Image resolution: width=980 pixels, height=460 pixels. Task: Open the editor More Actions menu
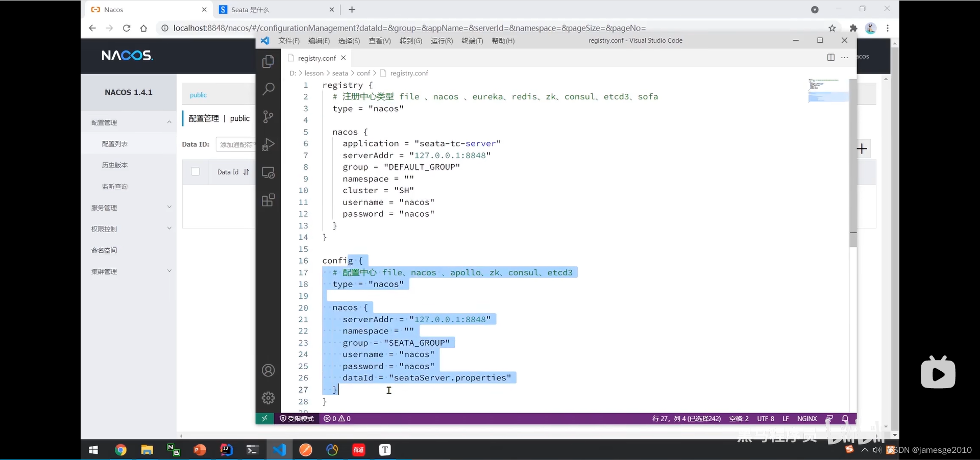(845, 57)
